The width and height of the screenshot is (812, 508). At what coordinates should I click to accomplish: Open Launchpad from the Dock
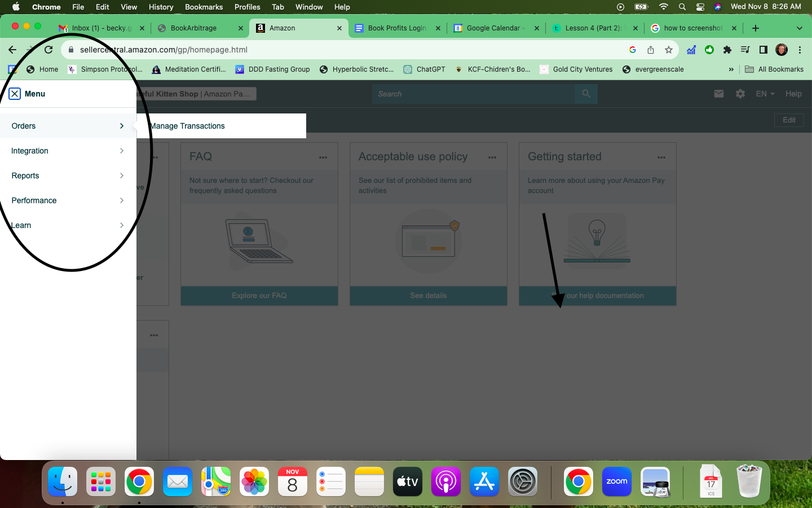101,481
